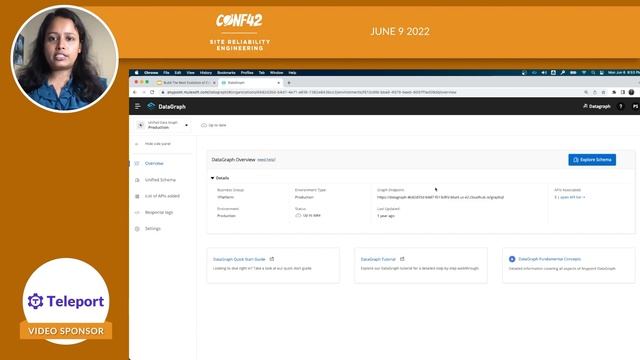The image size is (640, 360).
Task: Open List of APIs added page
Action: (162, 196)
